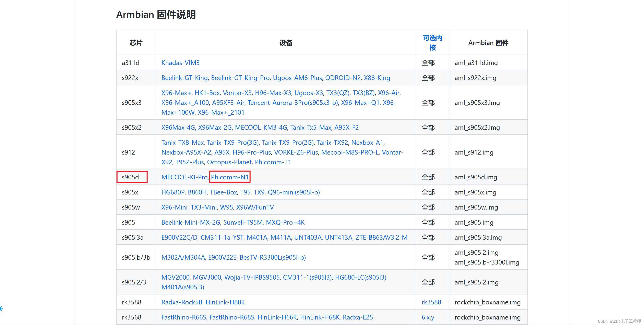This screenshot has height=325, width=644.
Task: Click the BesTV-R3300L(s905l-b) link
Action: [x=273, y=257]
